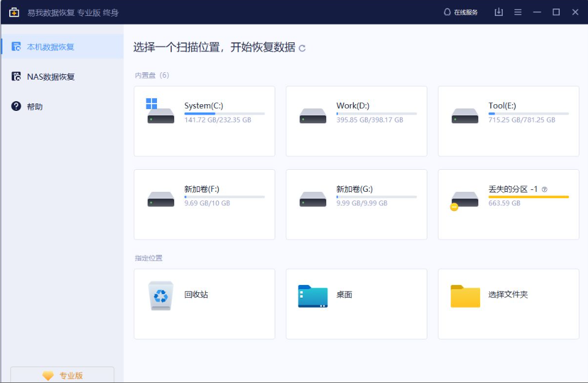
Task: Pick the 新加卷(F:) drive icon
Action: point(161,199)
